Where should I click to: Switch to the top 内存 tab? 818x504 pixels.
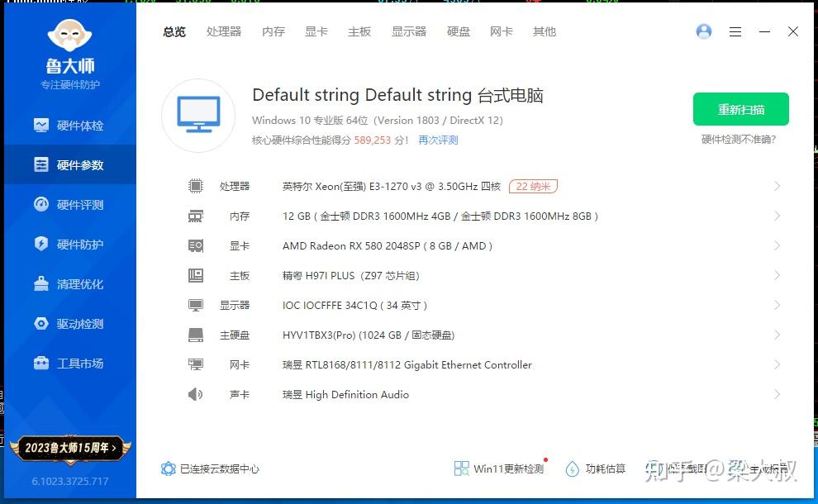pos(273,32)
